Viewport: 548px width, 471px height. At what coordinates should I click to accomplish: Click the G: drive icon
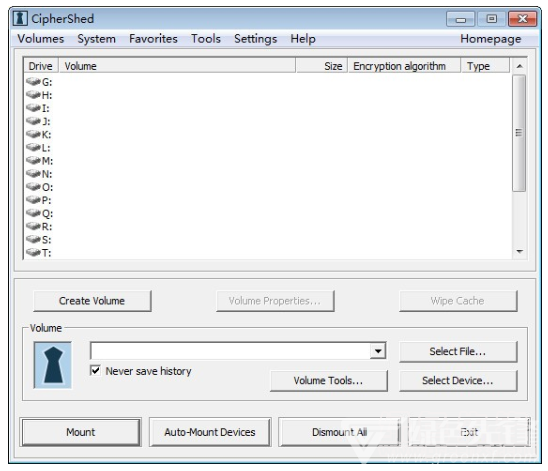(x=33, y=82)
